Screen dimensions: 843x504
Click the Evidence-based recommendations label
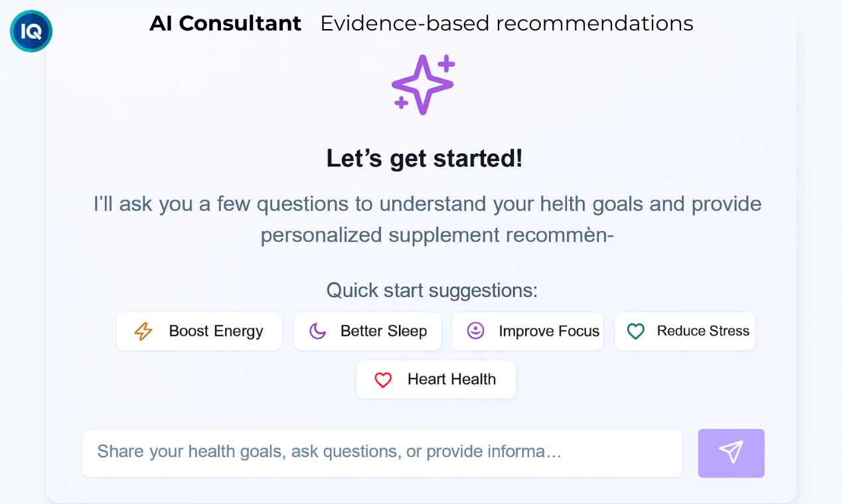click(506, 23)
